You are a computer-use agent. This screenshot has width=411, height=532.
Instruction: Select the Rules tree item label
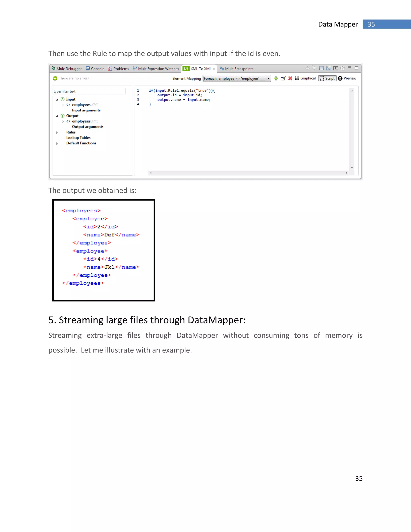(71, 132)
